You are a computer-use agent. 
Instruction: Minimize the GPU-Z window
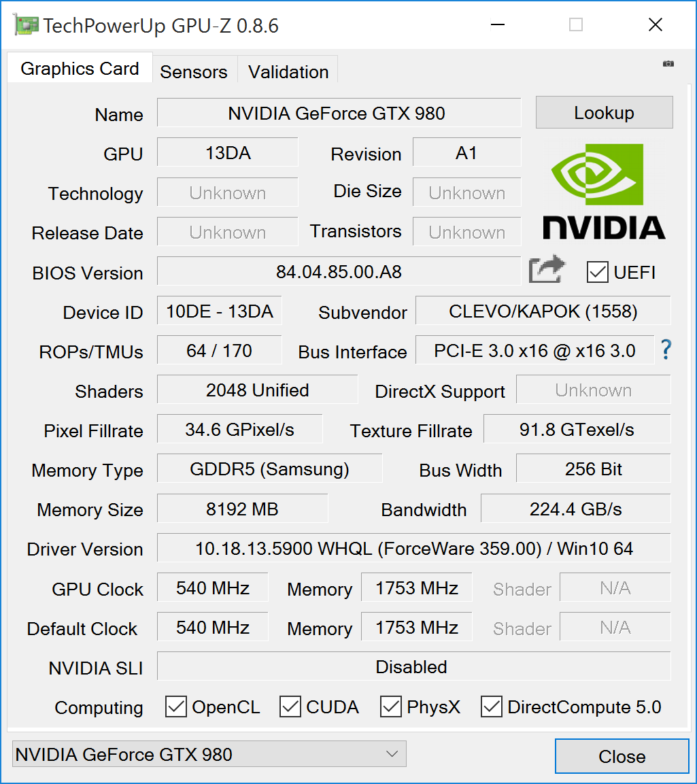(x=498, y=24)
